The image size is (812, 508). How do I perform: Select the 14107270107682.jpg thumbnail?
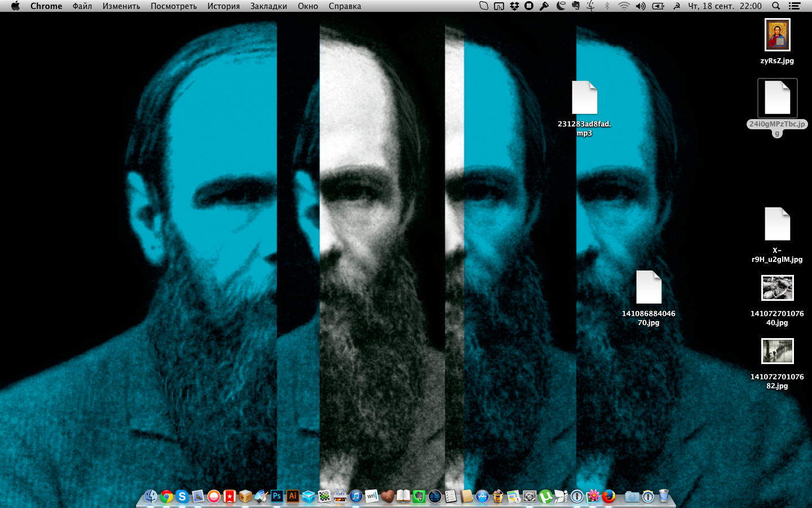coord(777,352)
